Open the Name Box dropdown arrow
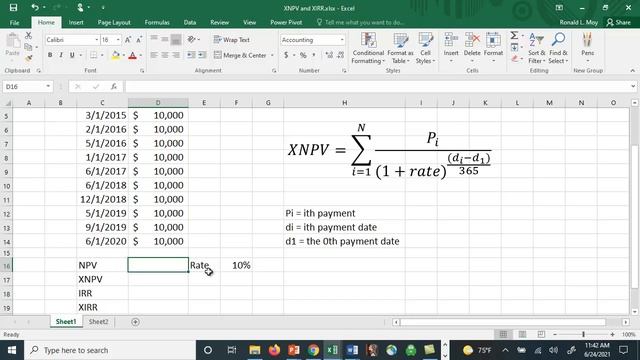Screen dimensions: 640x360 pos(48,86)
